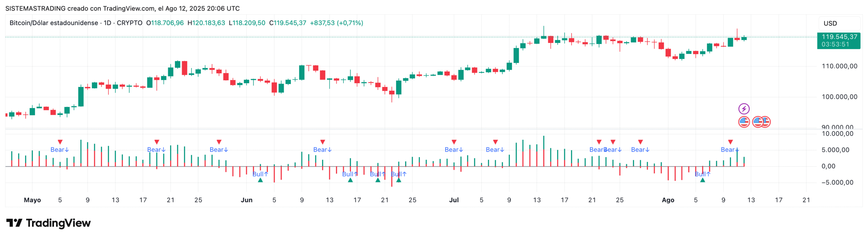
Task: Open the USD currency selector
Action: 830,23
